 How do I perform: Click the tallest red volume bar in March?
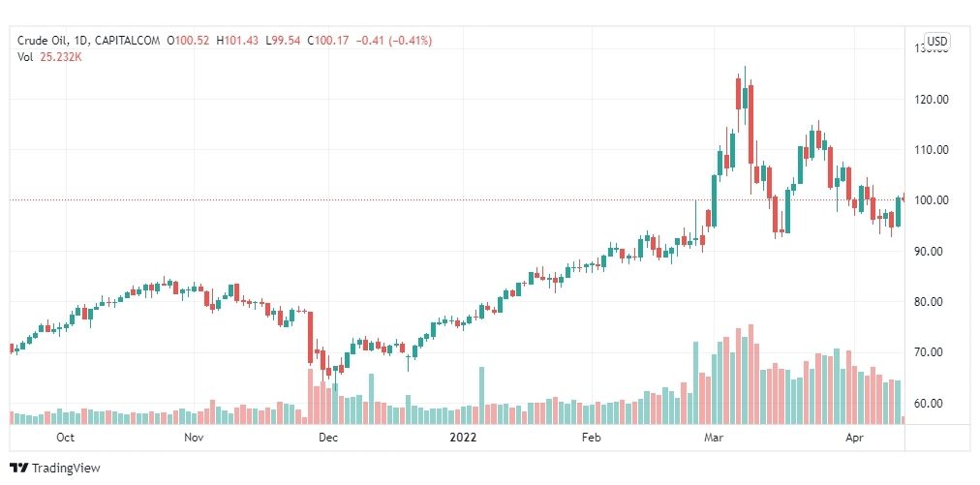click(x=750, y=374)
